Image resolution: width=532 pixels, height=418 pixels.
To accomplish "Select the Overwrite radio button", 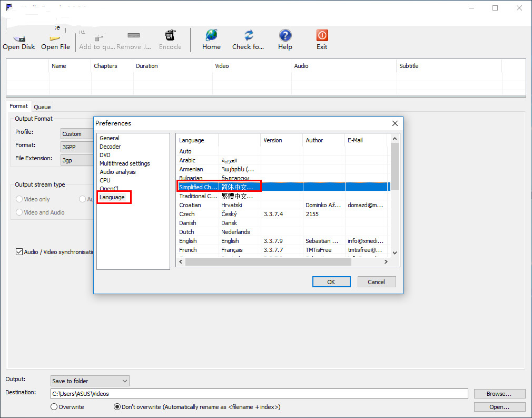I will (x=54, y=407).
